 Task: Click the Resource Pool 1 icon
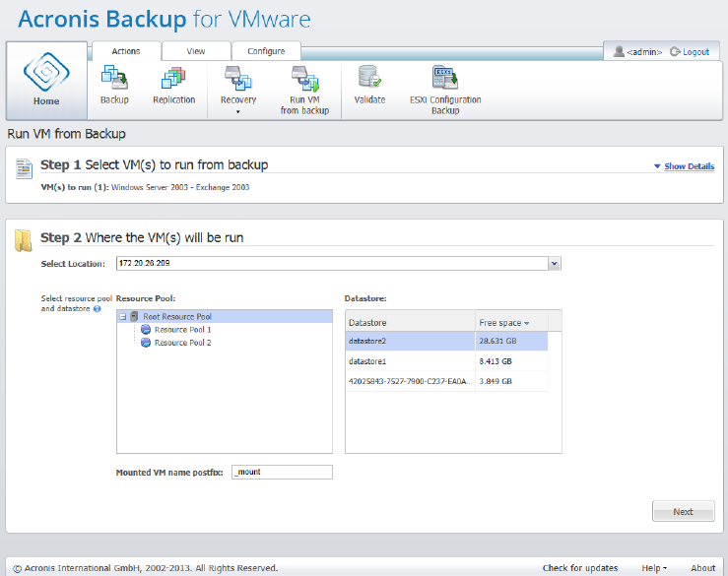pos(146,330)
